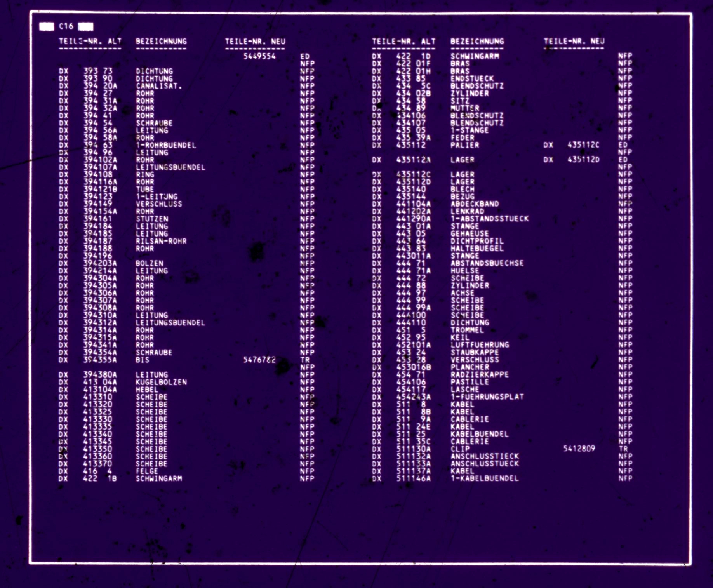Click the PALIER description
This screenshot has width=713, height=588.
(465, 145)
